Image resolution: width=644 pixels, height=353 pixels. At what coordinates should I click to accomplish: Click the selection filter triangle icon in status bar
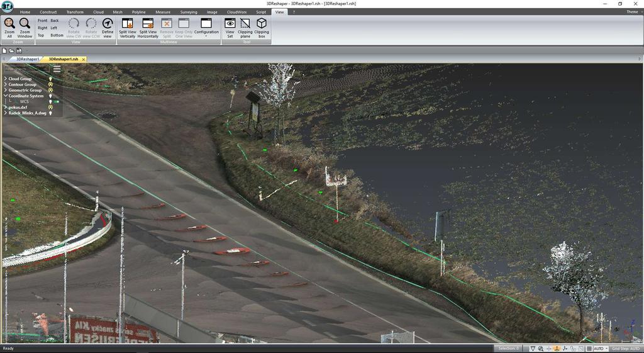[533, 349]
